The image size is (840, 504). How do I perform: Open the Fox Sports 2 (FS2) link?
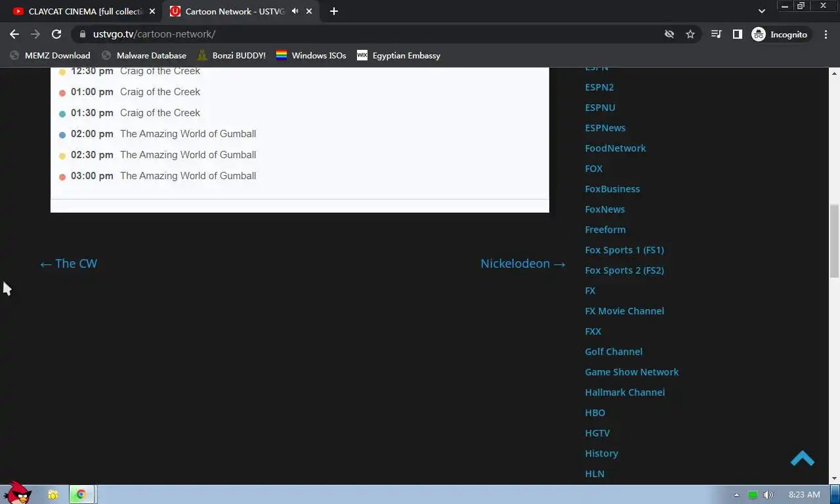(x=624, y=270)
